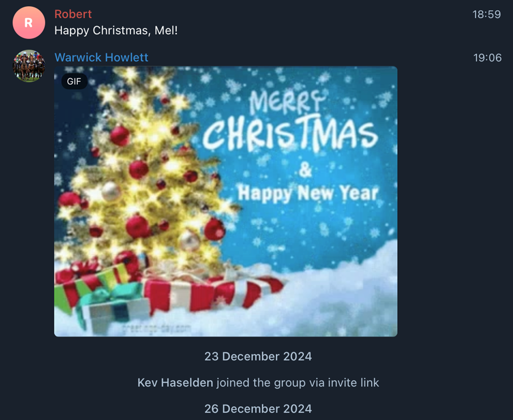513x420 pixels.
Task: Open Robert's profile via his name
Action: tap(73, 14)
